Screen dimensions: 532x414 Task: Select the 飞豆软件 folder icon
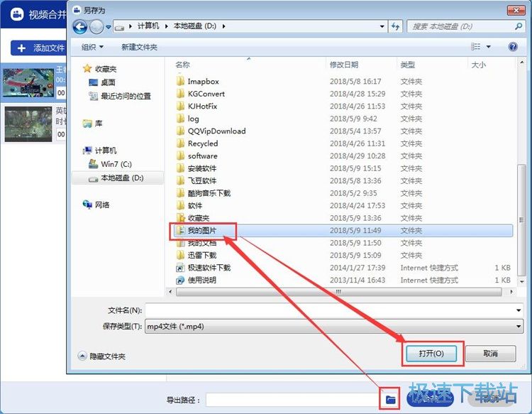(x=180, y=180)
